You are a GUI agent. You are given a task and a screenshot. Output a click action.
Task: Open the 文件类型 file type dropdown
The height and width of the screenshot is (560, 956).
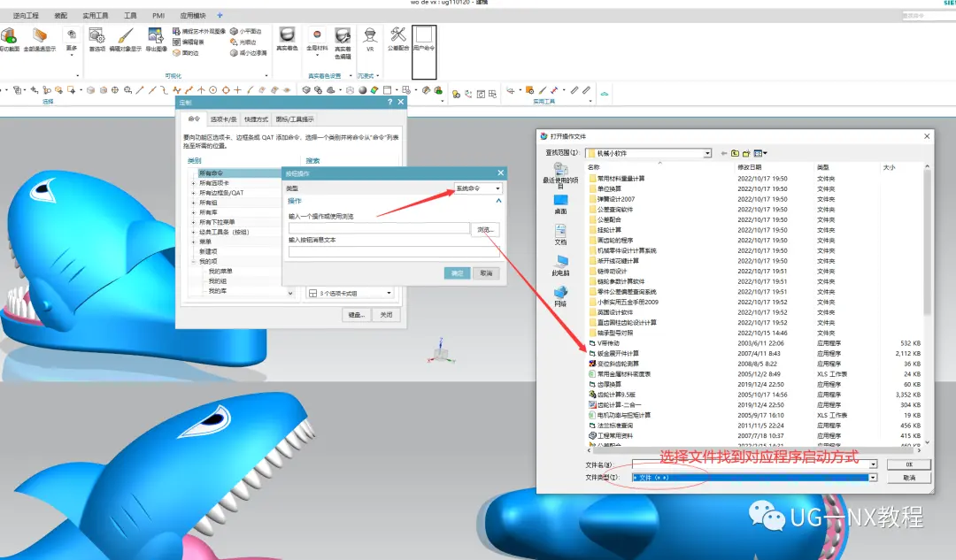[x=873, y=478]
